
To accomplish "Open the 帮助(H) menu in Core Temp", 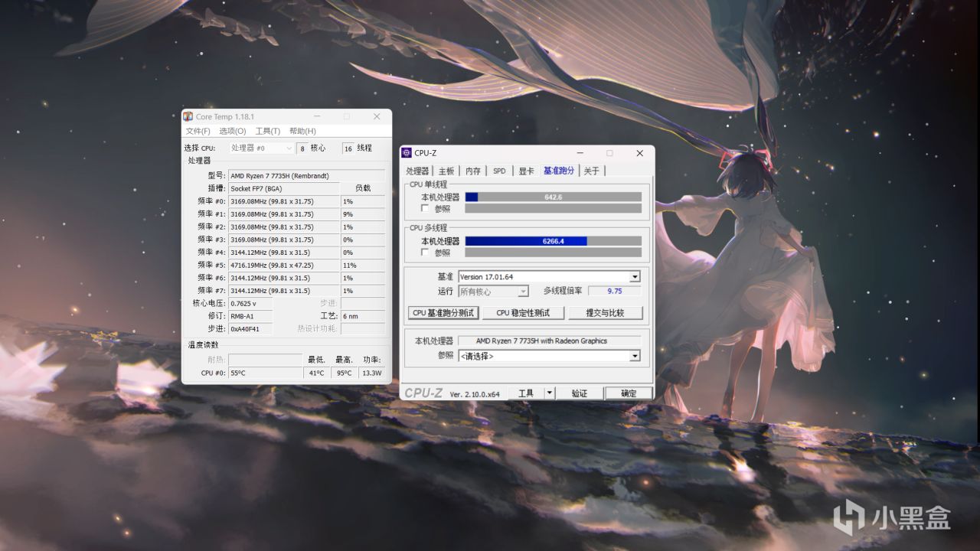I will pyautogui.click(x=302, y=131).
